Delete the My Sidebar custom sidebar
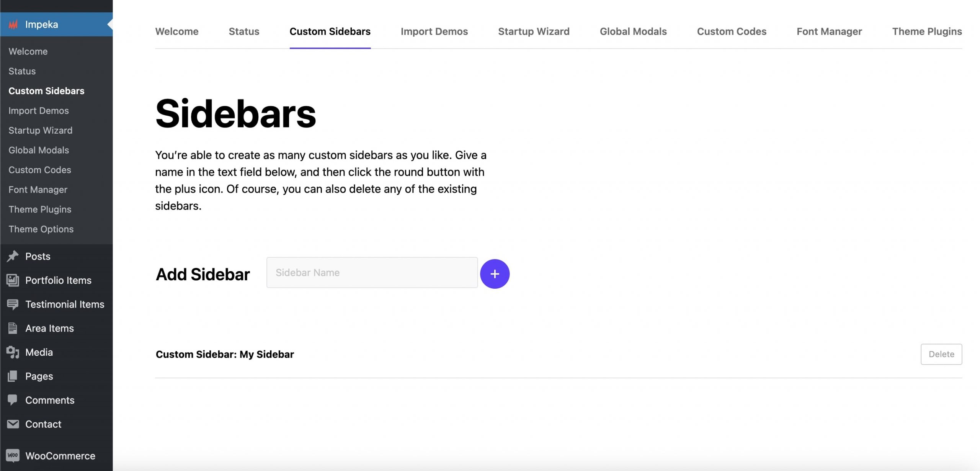Screen dimensions: 980x471 point(941,354)
